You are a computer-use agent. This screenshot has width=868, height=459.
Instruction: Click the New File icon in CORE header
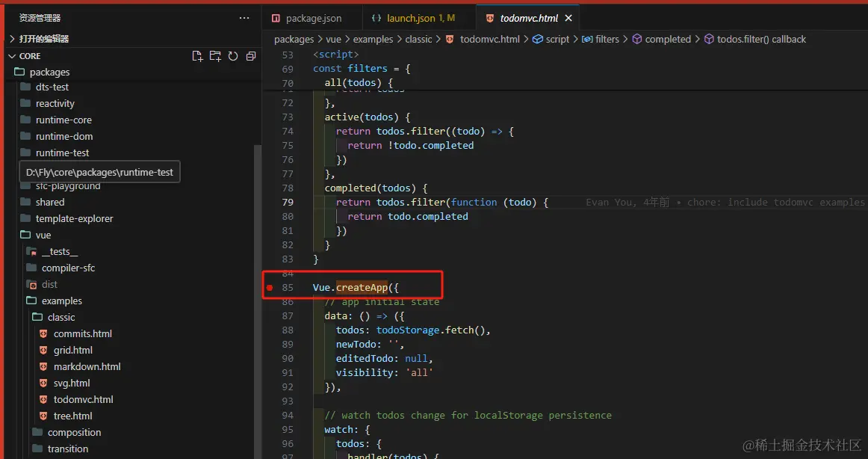197,56
